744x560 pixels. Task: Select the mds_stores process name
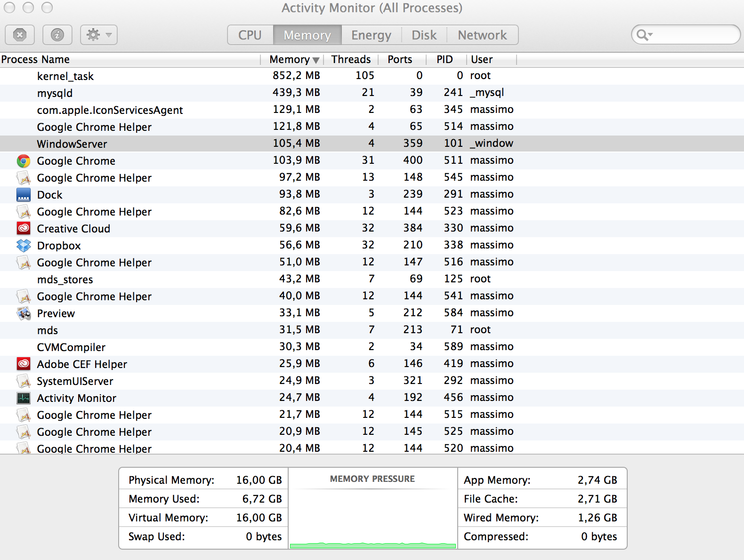coord(65,280)
